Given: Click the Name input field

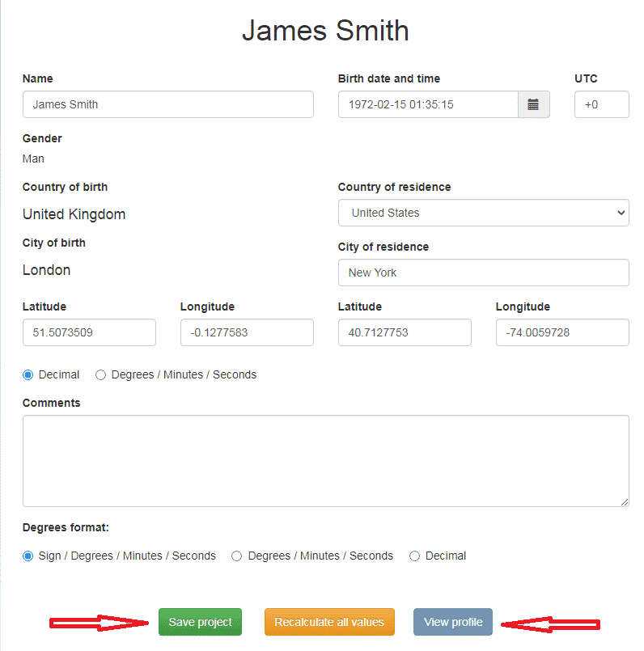Looking at the screenshot, I should [x=167, y=104].
